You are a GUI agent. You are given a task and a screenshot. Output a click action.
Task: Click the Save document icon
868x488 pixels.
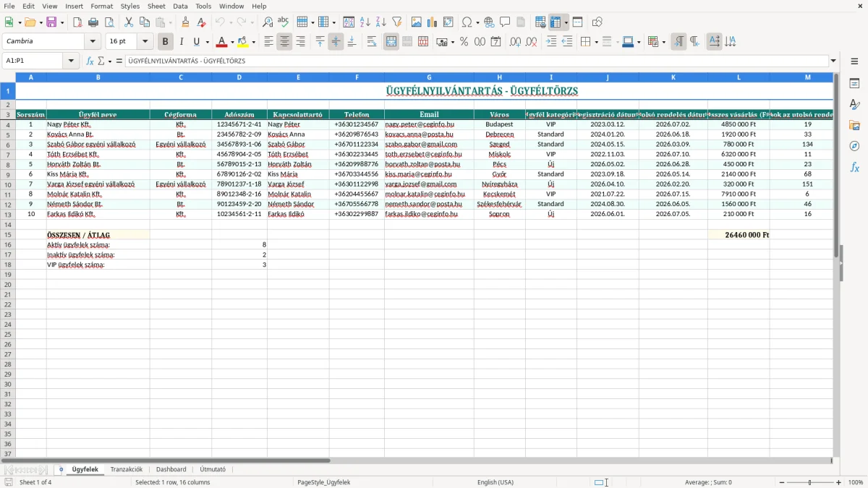tap(51, 22)
